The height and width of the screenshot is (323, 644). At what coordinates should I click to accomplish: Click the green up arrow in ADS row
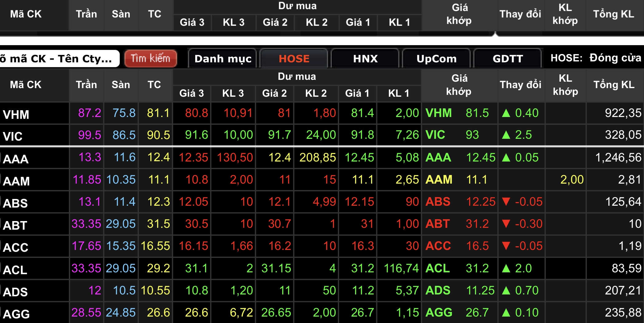[506, 291]
